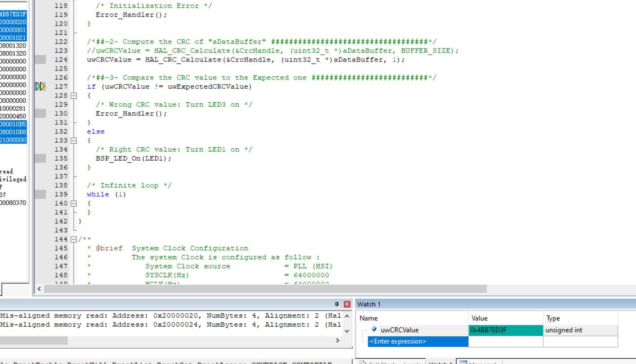Collapse the else block at line 133

point(74,140)
